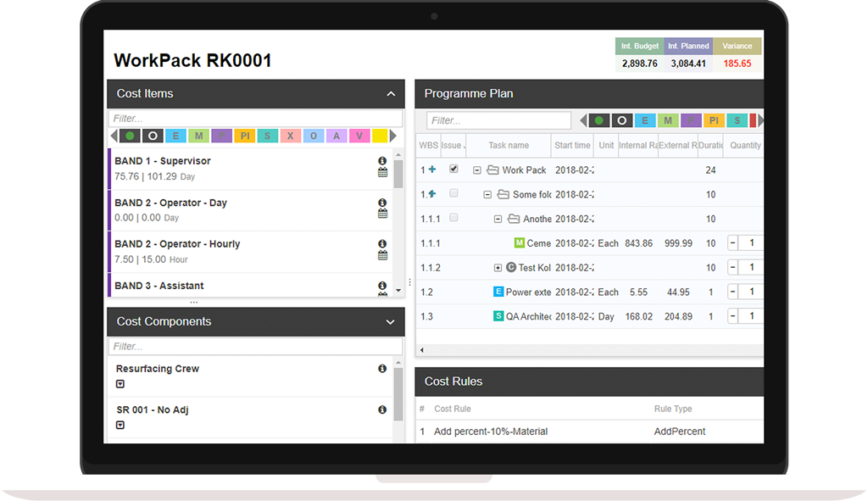The height and width of the screenshot is (501, 868).
Task: Open calendar for BAND 1 - Supervisor
Action: pos(382,173)
